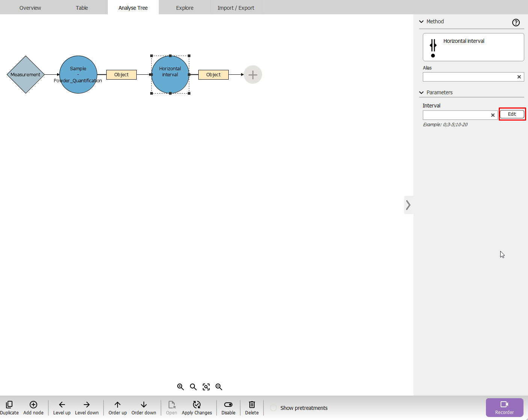Click the plus node to add step
528x420 pixels.
(x=253, y=75)
